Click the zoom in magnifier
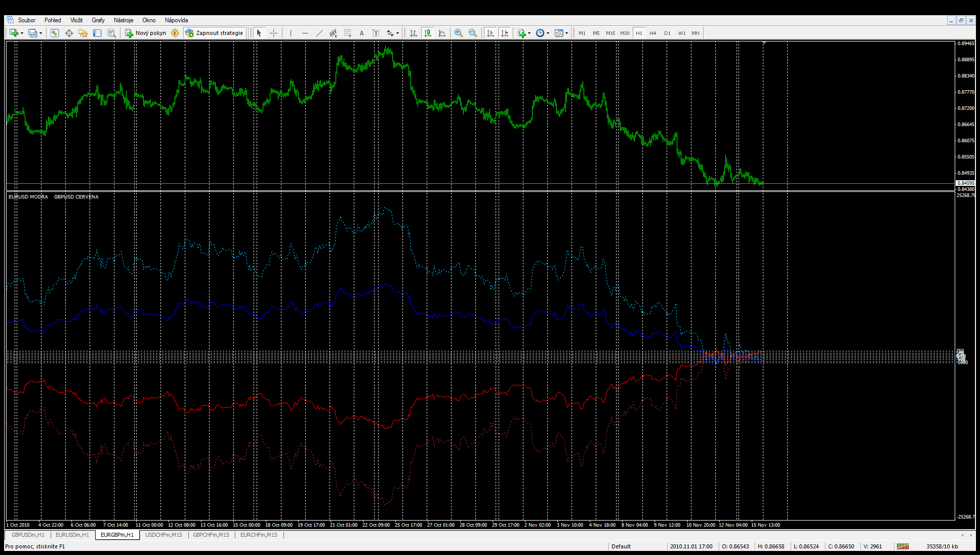The height and width of the screenshot is (555, 980). coord(459,33)
